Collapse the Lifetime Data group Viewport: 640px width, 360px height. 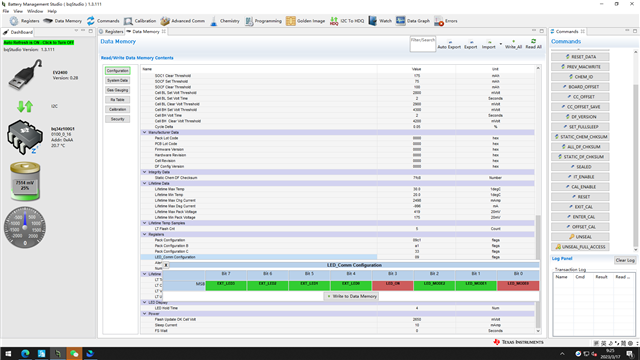(x=144, y=183)
